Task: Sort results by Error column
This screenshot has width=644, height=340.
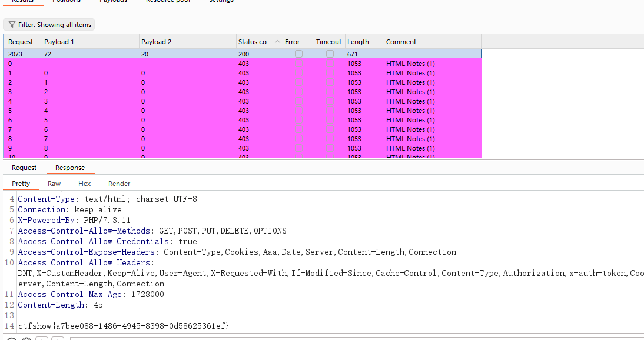Action: (298, 42)
